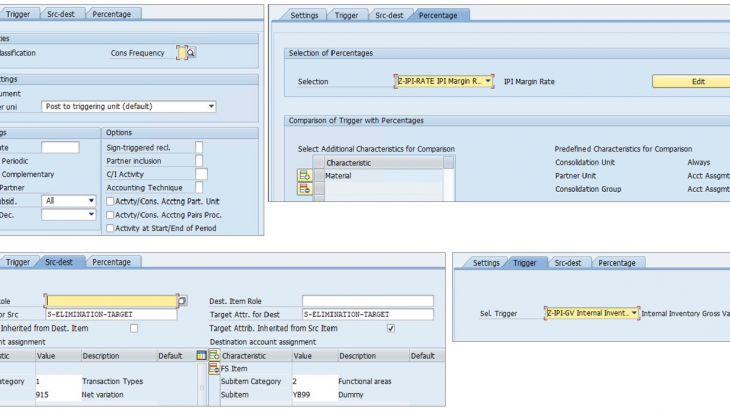Screen dimensions: 730x410
Task: Click the Edit button for percentage selection
Action: [x=691, y=81]
